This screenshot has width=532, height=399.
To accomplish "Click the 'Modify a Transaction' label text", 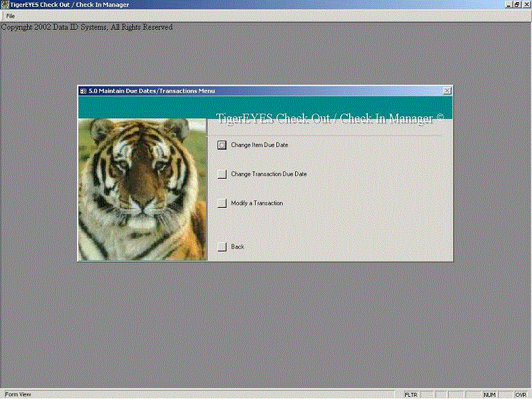I will [257, 203].
